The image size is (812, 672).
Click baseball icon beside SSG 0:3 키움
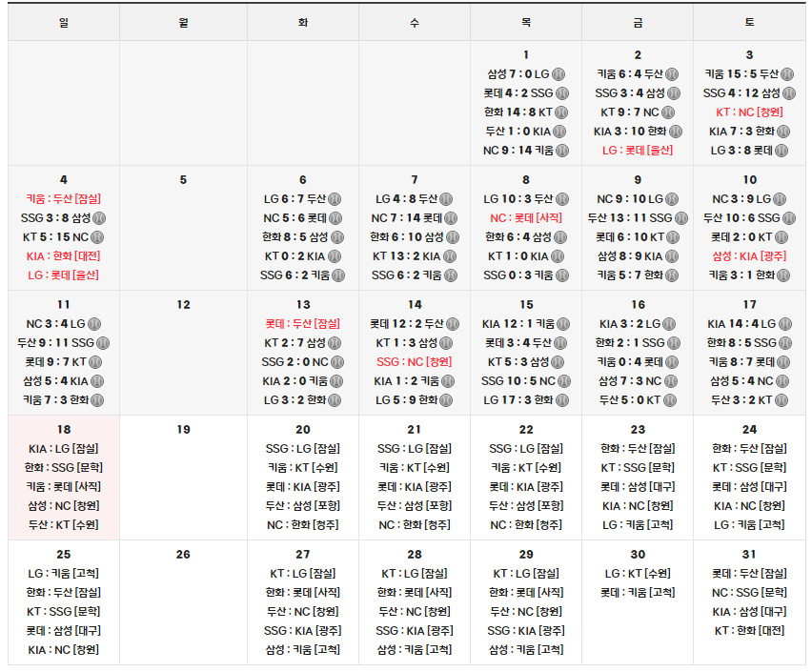562,275
